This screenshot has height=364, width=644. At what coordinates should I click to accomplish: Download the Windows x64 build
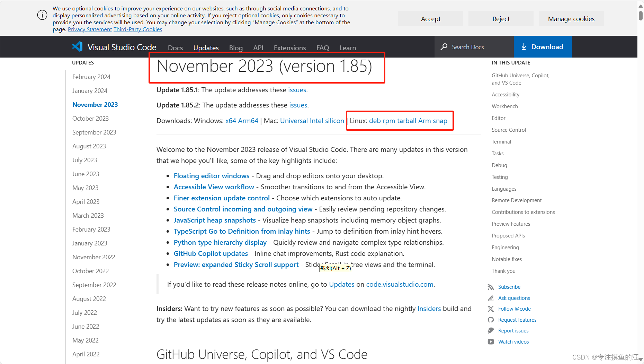(231, 121)
